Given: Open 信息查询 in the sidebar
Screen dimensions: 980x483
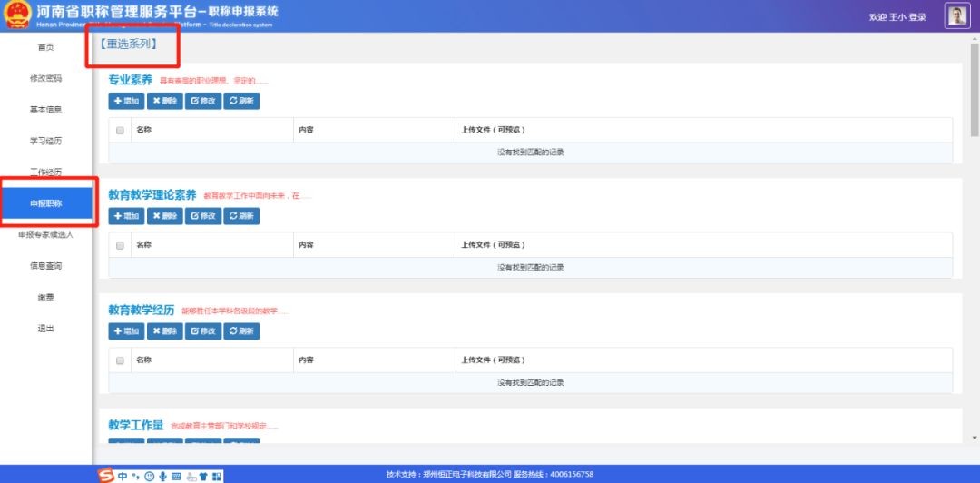Looking at the screenshot, I should [45, 266].
